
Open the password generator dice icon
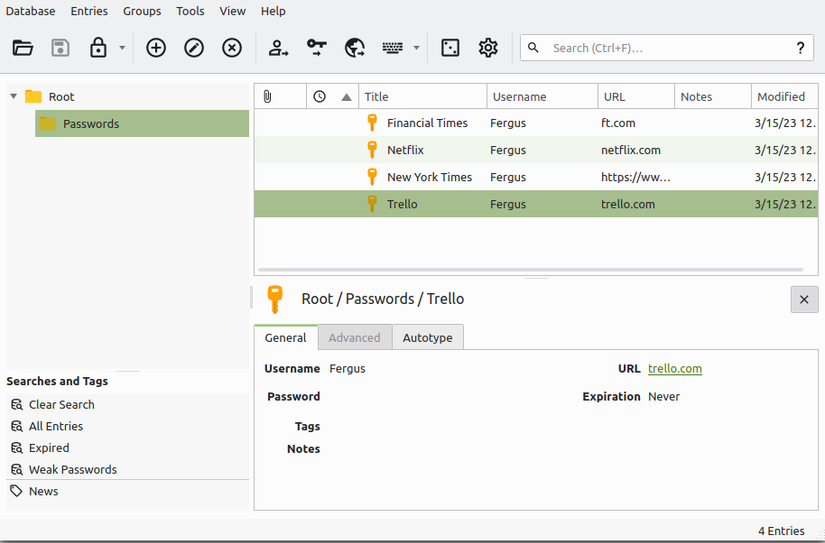(x=450, y=48)
